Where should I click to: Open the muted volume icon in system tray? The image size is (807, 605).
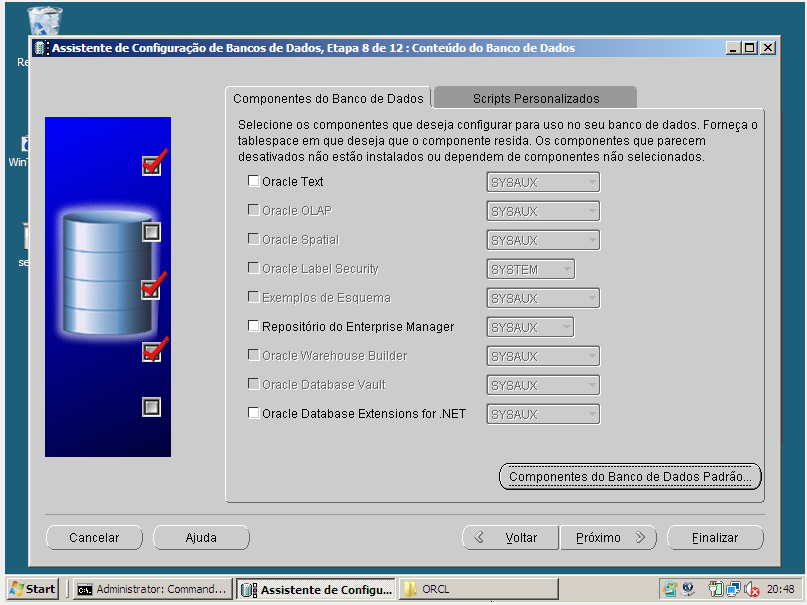pyautogui.click(x=751, y=589)
